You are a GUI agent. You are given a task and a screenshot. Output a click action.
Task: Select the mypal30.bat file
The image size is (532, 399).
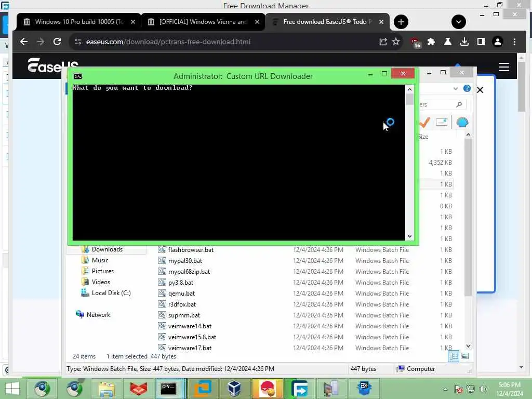185,261
